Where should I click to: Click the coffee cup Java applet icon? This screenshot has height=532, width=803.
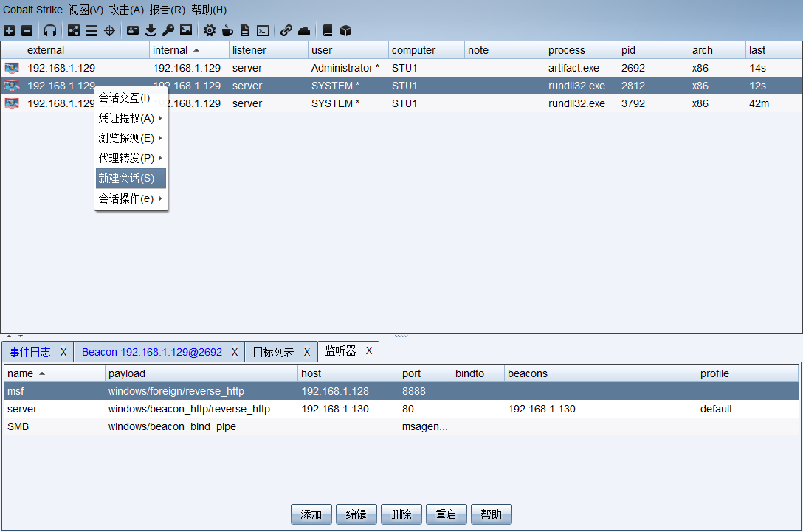[x=227, y=31]
